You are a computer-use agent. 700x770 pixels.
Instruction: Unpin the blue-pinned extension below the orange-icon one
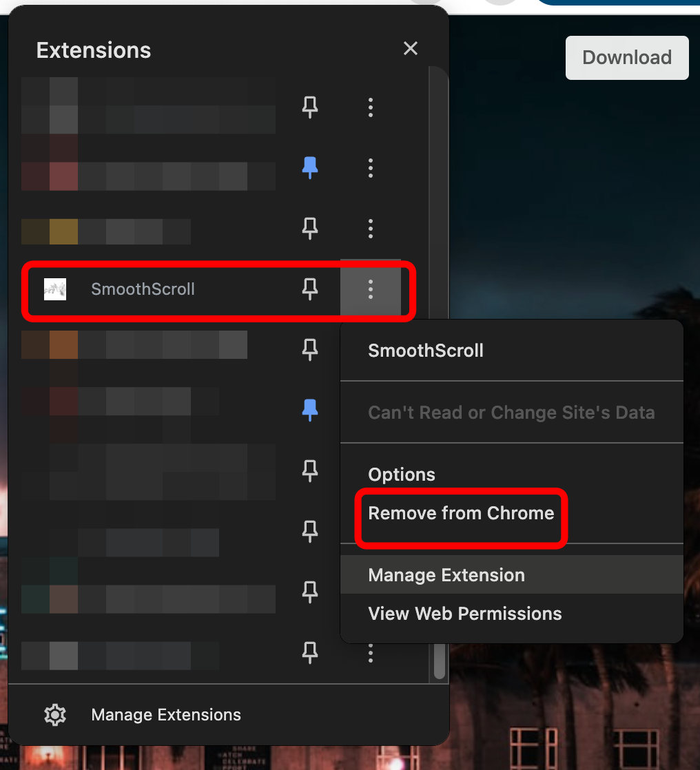coord(310,410)
